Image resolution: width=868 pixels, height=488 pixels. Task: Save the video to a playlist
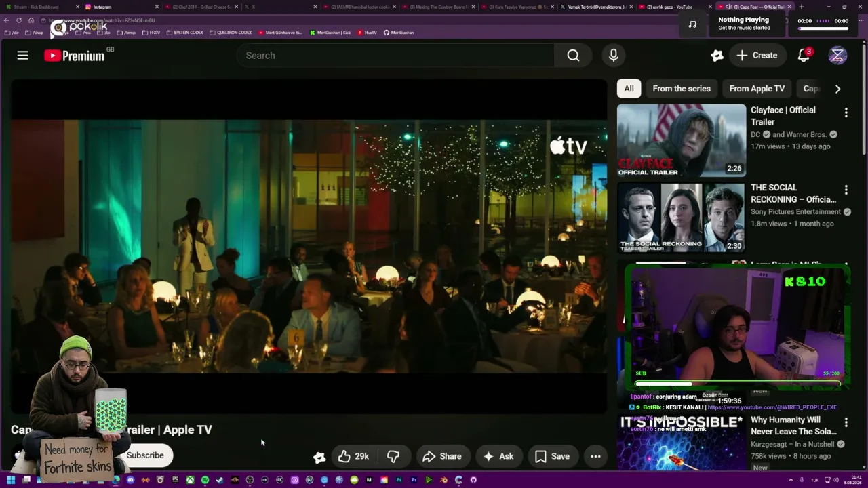[x=552, y=456]
